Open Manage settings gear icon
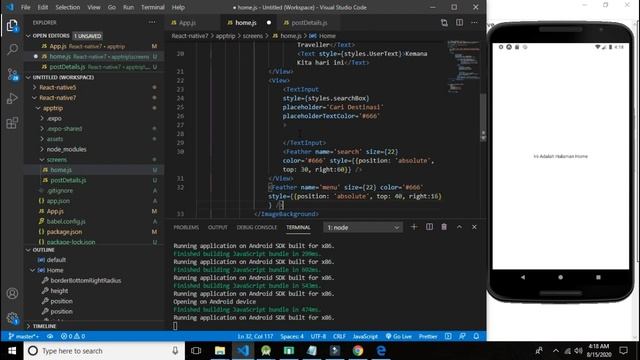The image size is (640, 360). pyautogui.click(x=12, y=318)
